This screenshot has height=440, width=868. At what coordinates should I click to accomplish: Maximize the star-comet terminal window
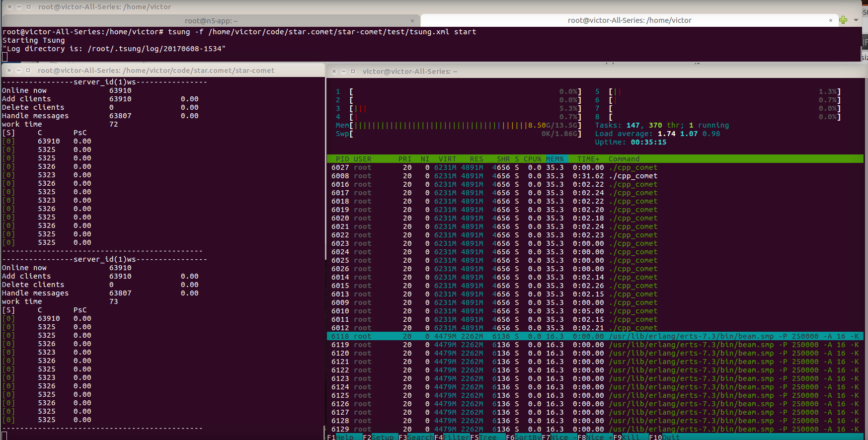(28, 71)
